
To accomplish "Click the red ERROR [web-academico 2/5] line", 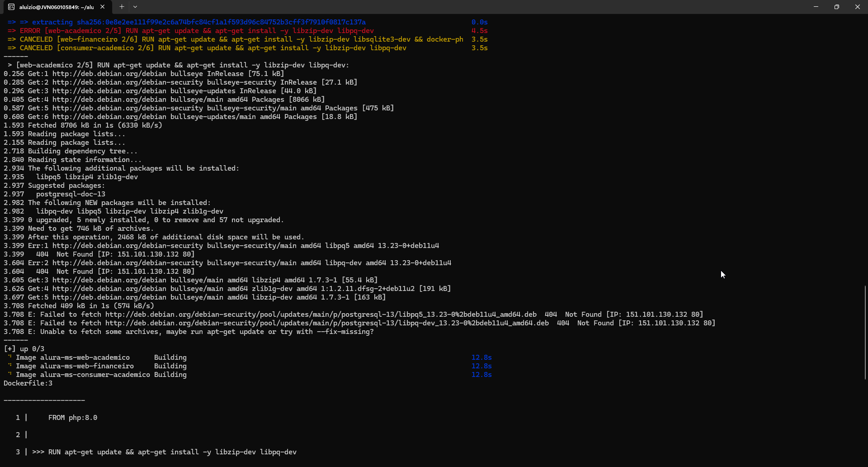I will click(x=191, y=31).
